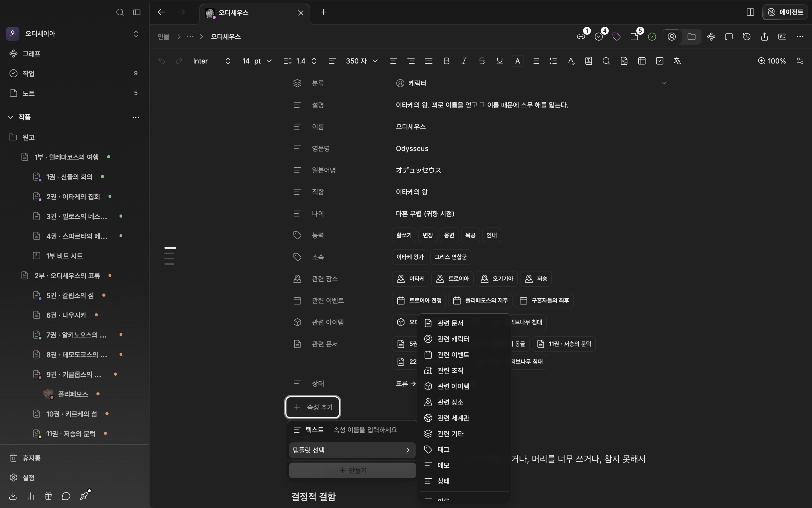The height and width of the screenshot is (508, 812).
Task: Toggle the sidebar panel icon
Action: (x=136, y=12)
